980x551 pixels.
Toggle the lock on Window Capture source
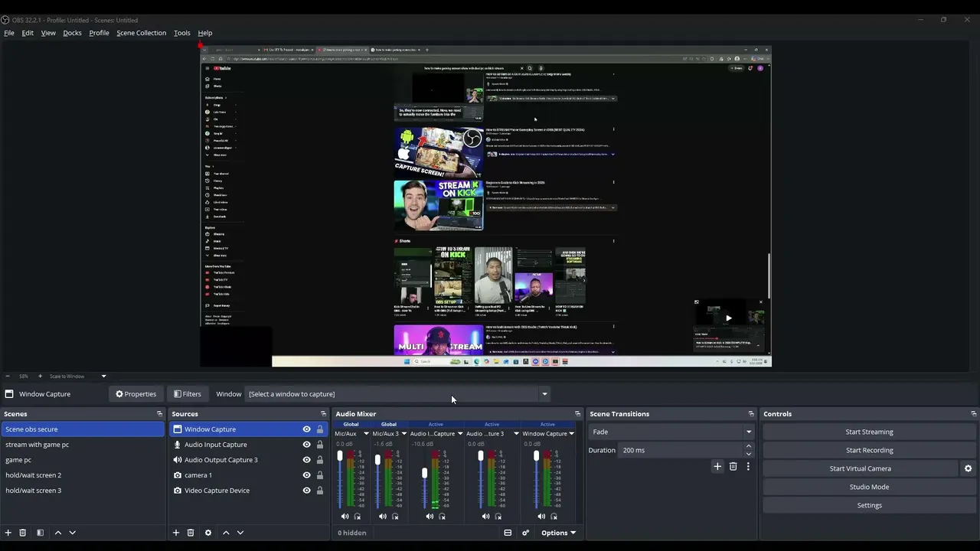point(320,429)
